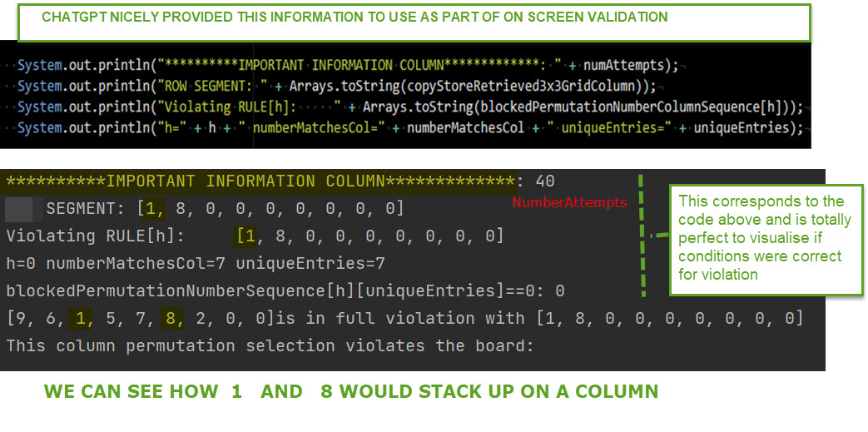Click the bottom green "WE CAN SEE HOW" caption
This screenshot has width=868, height=432.
click(x=350, y=391)
